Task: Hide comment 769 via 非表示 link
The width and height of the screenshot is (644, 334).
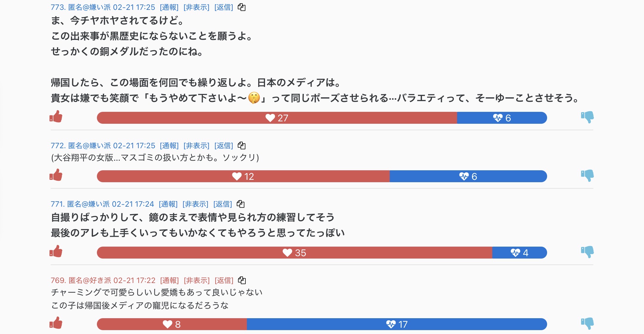Action: tap(197, 280)
